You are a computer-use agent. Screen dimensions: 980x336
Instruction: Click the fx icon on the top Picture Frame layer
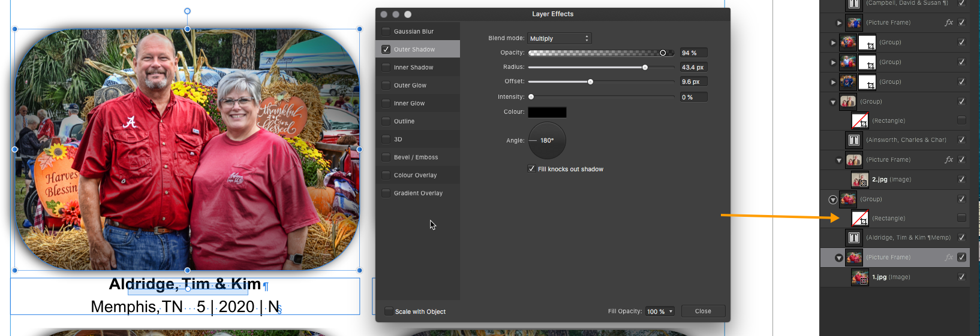pyautogui.click(x=948, y=23)
